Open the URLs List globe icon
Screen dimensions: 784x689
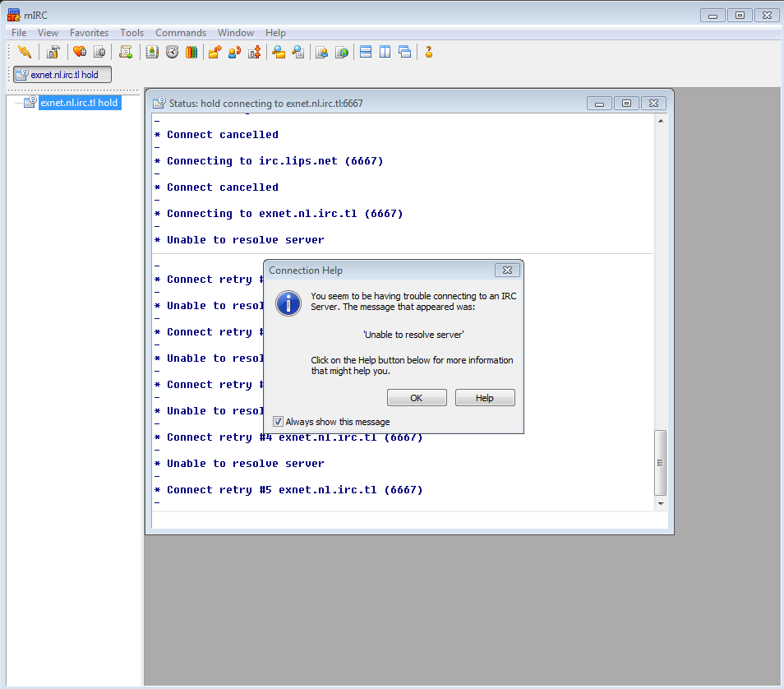click(x=342, y=52)
